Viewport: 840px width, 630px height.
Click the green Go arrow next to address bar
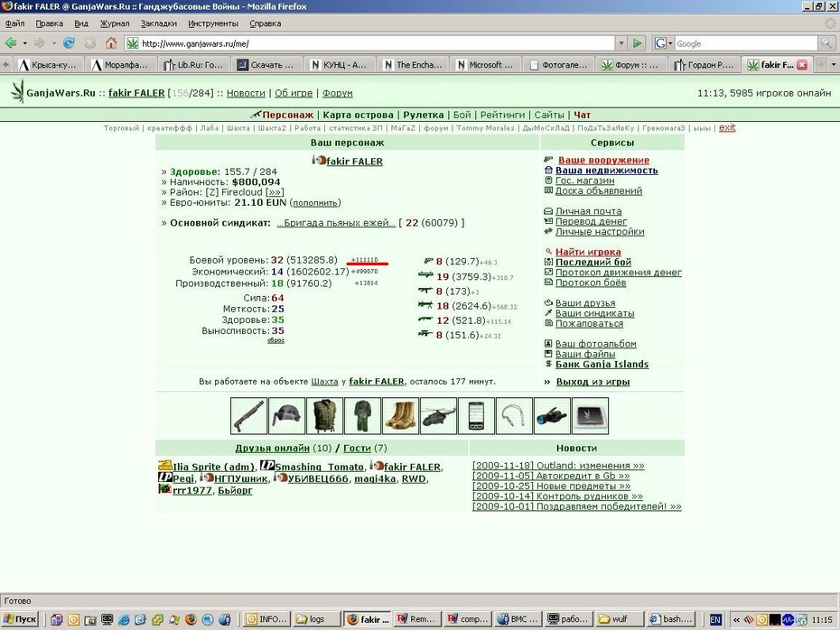[x=637, y=43]
